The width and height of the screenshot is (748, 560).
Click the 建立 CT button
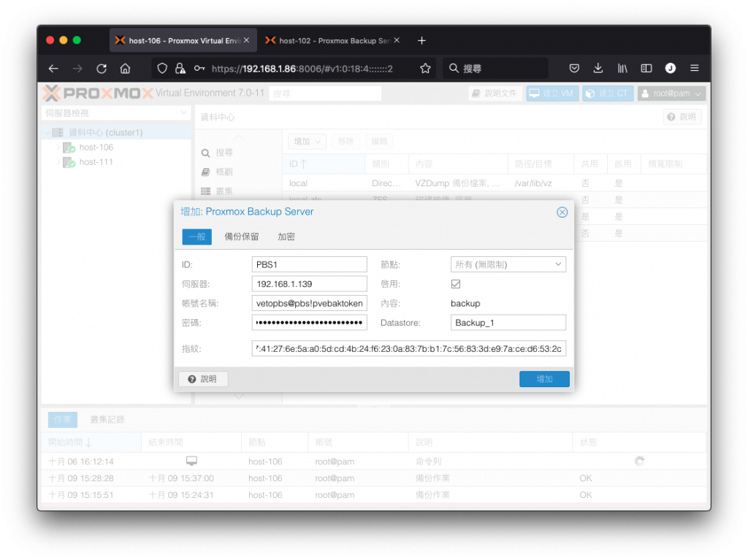(608, 93)
